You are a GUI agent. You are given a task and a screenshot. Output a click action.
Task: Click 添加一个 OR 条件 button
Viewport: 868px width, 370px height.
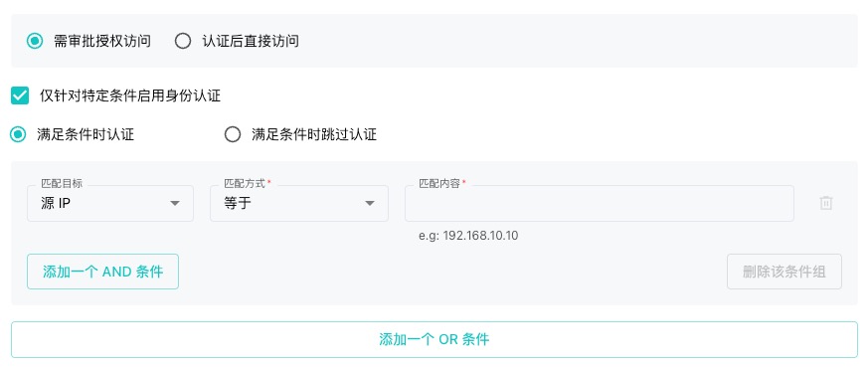point(434,339)
